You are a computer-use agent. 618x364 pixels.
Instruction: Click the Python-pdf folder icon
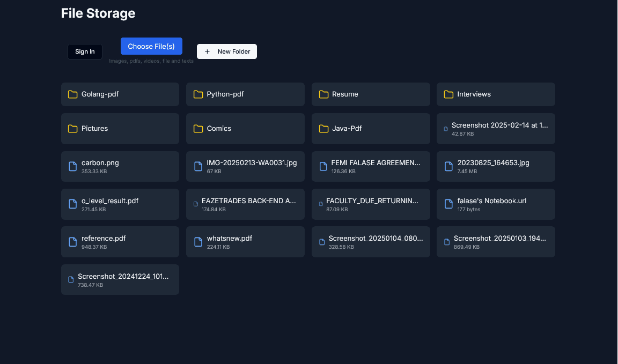198,94
